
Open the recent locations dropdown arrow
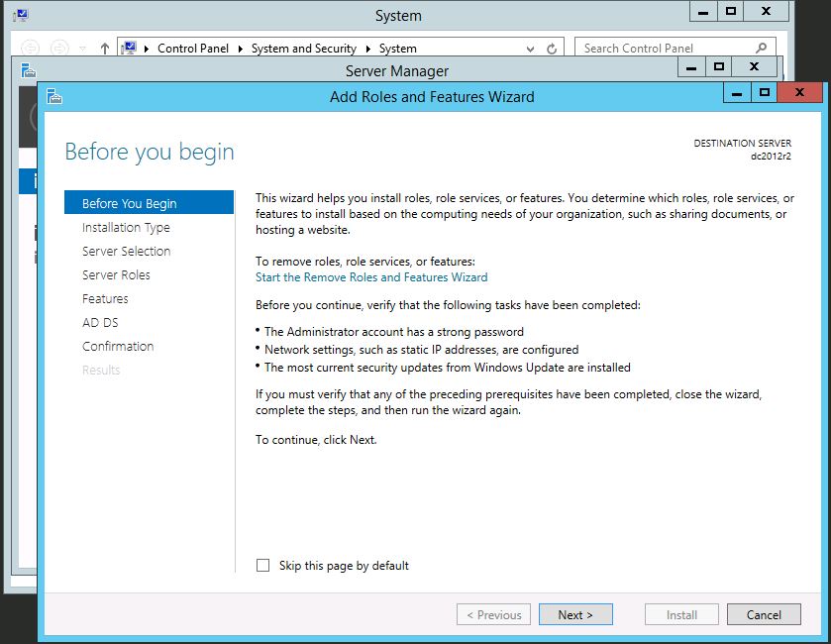tap(82, 49)
